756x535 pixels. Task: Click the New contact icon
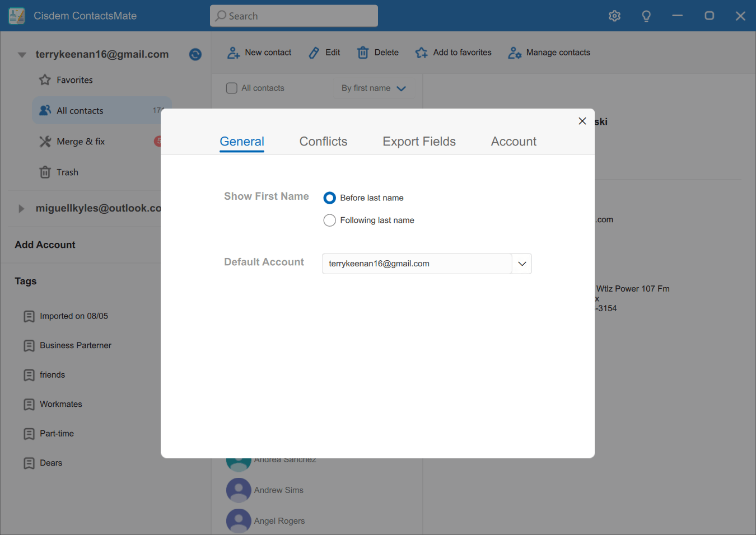click(234, 53)
